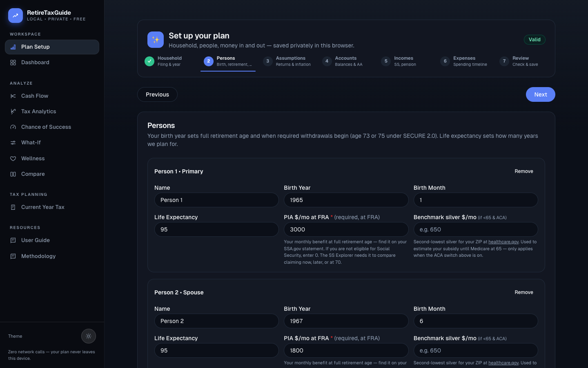Viewport: 588px width, 368px height.
Task: Click the sparkle icon beside Set up your plan
Action: [x=156, y=40]
